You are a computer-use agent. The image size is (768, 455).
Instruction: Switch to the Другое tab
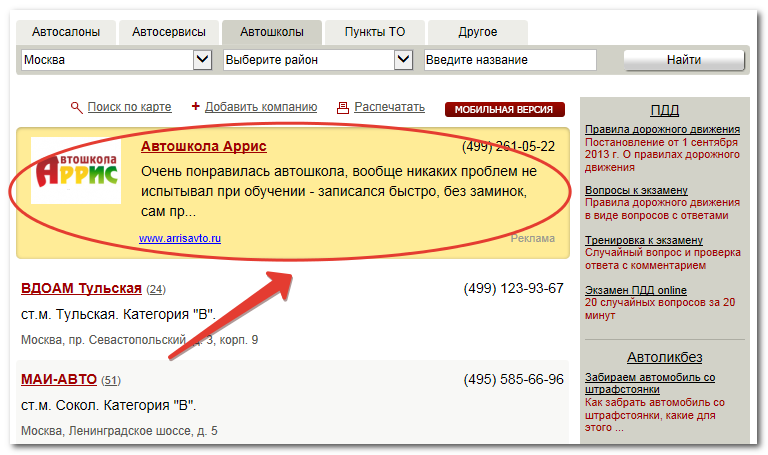coord(478,32)
